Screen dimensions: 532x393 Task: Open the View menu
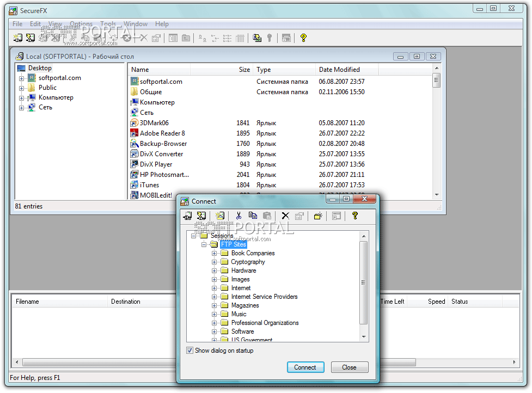tap(55, 24)
